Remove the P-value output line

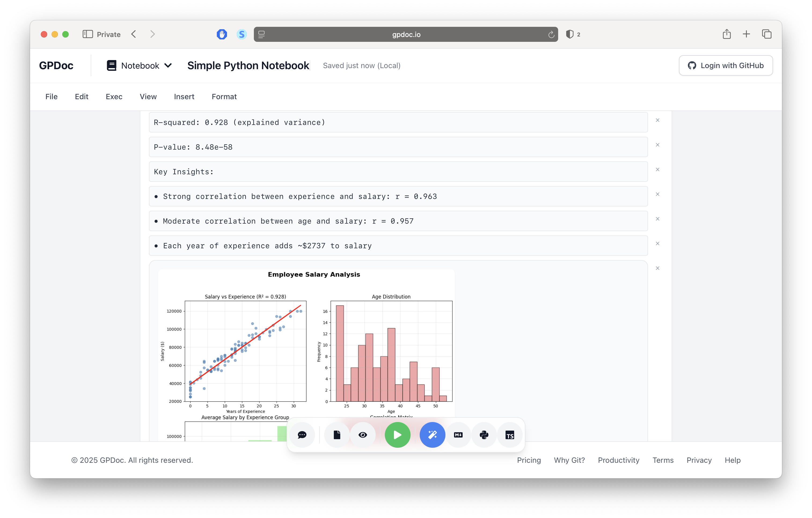[657, 145]
